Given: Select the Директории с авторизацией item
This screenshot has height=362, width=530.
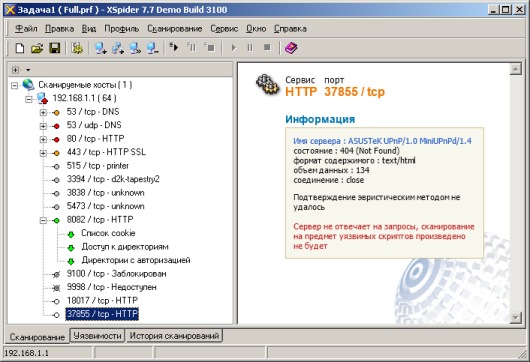Looking at the screenshot, I should (136, 260).
